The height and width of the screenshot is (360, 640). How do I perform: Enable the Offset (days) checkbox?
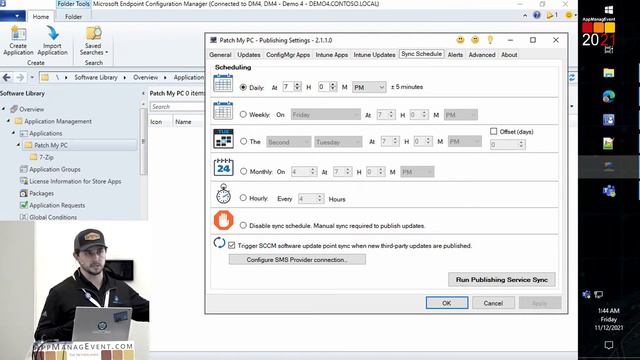point(493,131)
